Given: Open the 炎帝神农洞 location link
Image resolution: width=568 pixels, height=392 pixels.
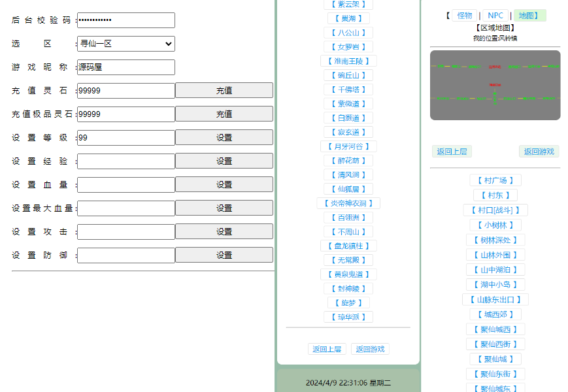Looking at the screenshot, I should (348, 203).
